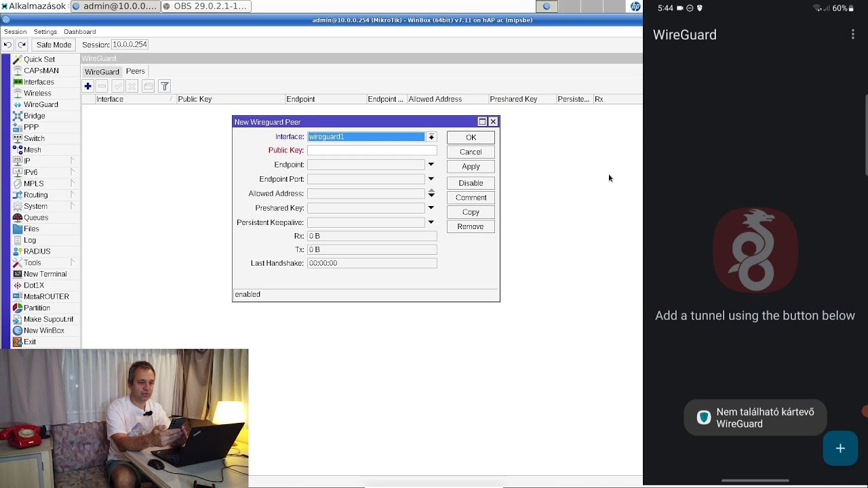Switch to OBS taskbar window

click(206, 7)
